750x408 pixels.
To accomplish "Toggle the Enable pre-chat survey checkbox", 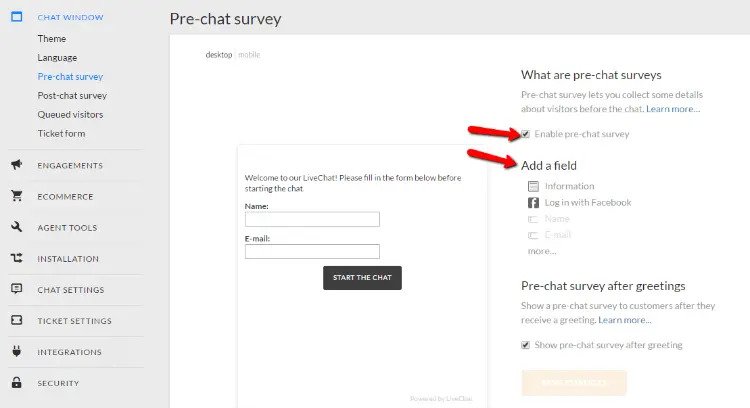I will [526, 134].
